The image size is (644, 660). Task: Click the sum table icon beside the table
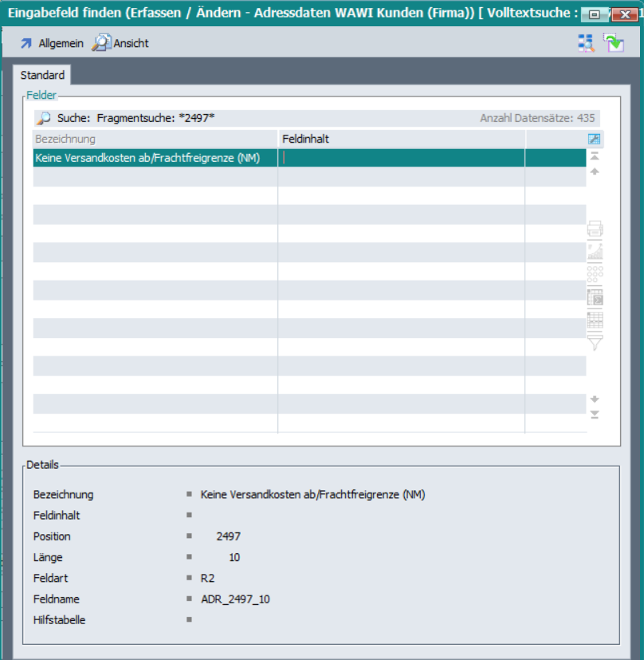(x=595, y=297)
